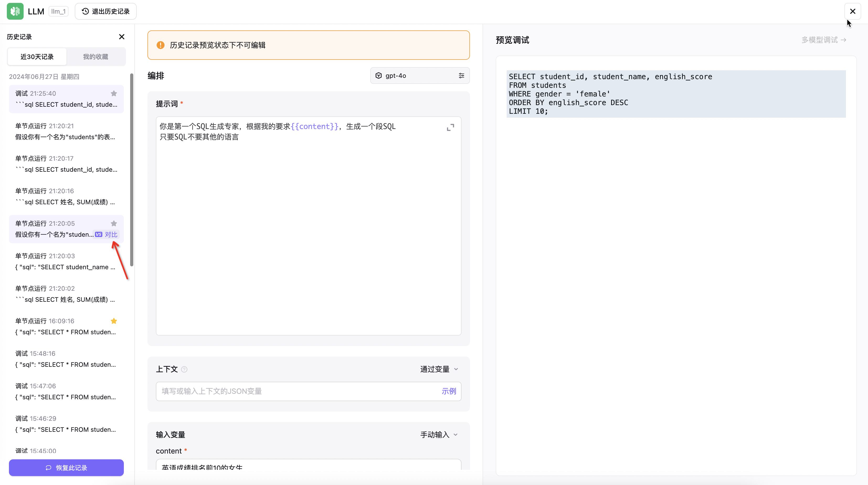Click the 编排 section heading
This screenshot has width=868, height=485.
pyautogui.click(x=156, y=76)
